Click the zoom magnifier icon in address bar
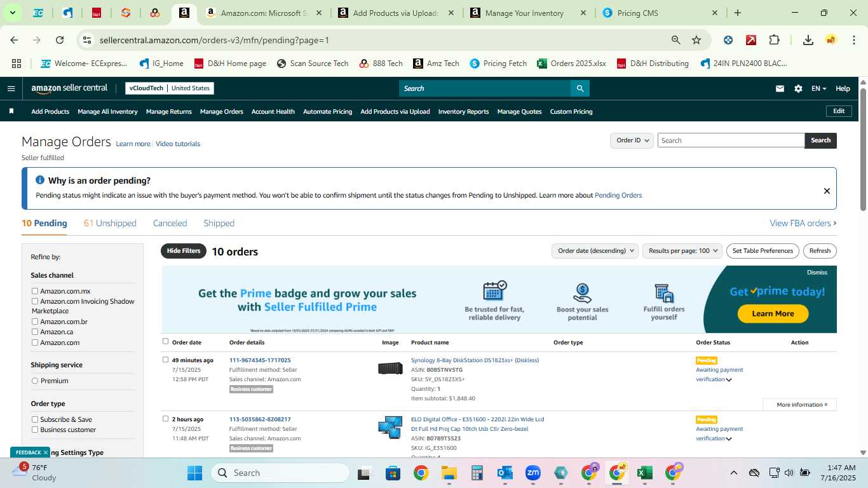This screenshot has height=488, width=868. tap(676, 40)
